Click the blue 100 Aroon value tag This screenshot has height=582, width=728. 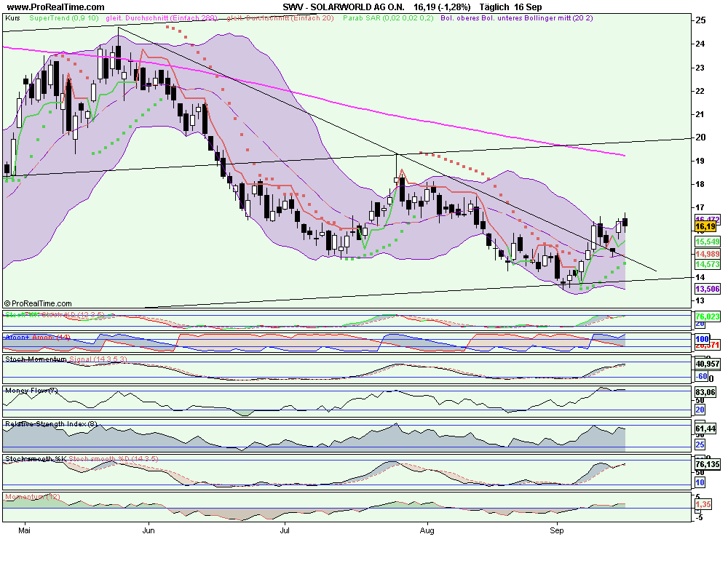pos(702,339)
